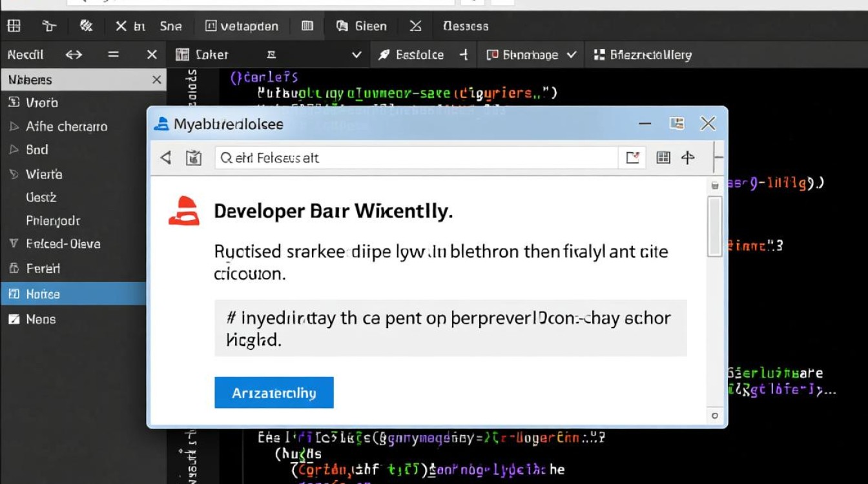
Task: Switch to the "Bflezrciallerg" tab
Action: click(x=643, y=55)
